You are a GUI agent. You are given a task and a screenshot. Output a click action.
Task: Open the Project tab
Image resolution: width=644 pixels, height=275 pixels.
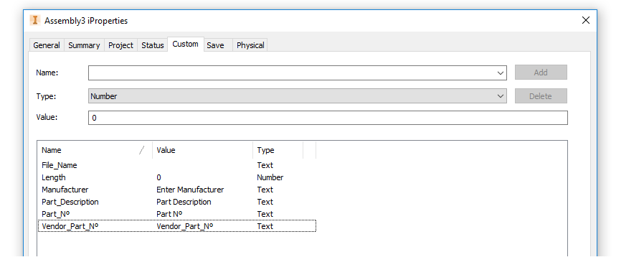[x=120, y=45]
